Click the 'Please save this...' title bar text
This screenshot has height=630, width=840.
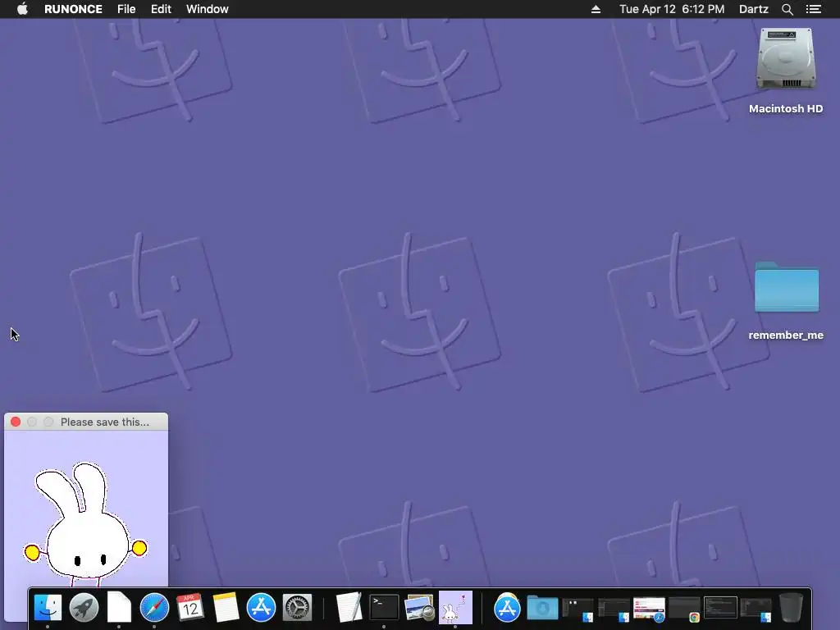pyautogui.click(x=105, y=422)
